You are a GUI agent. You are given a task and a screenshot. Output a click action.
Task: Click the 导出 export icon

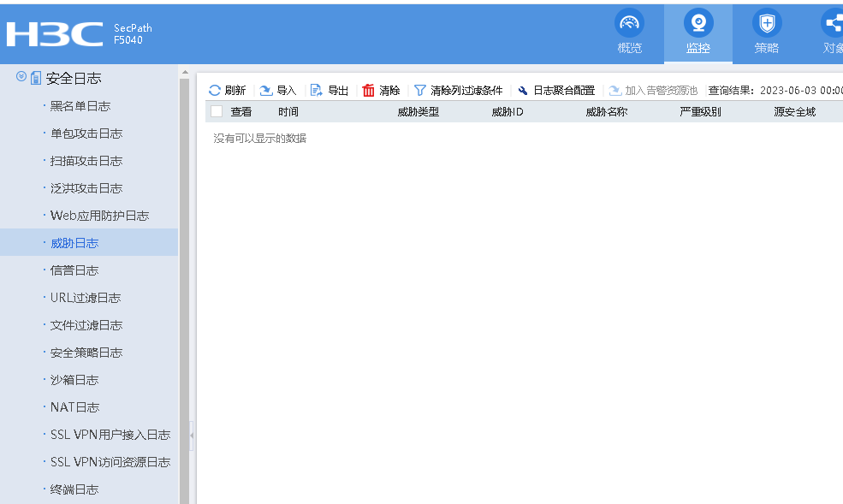coord(316,90)
